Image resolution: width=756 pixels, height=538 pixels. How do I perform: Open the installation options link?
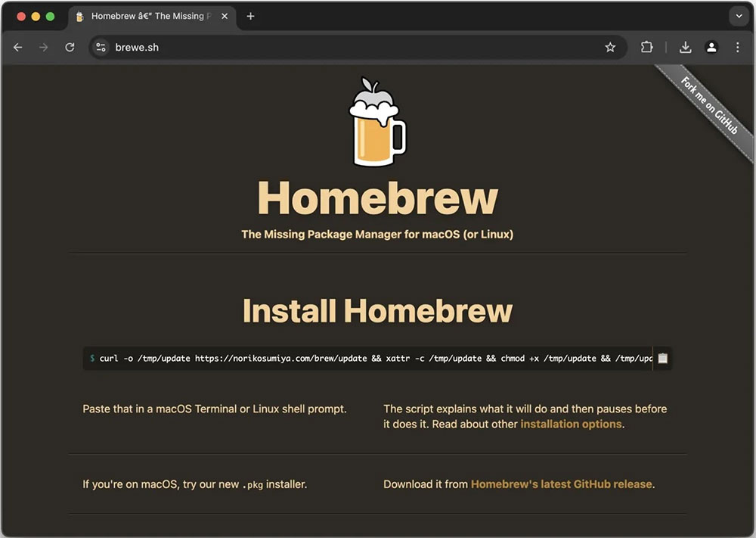(x=571, y=424)
